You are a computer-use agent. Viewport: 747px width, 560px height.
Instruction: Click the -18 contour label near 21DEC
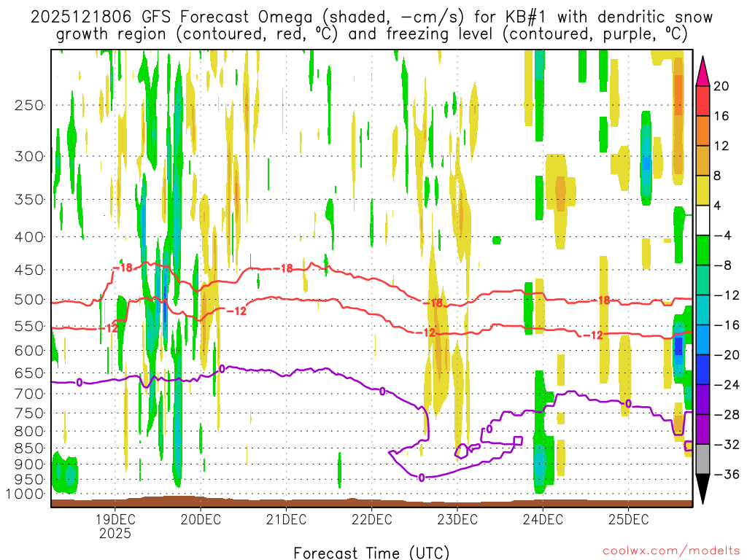[285, 269]
